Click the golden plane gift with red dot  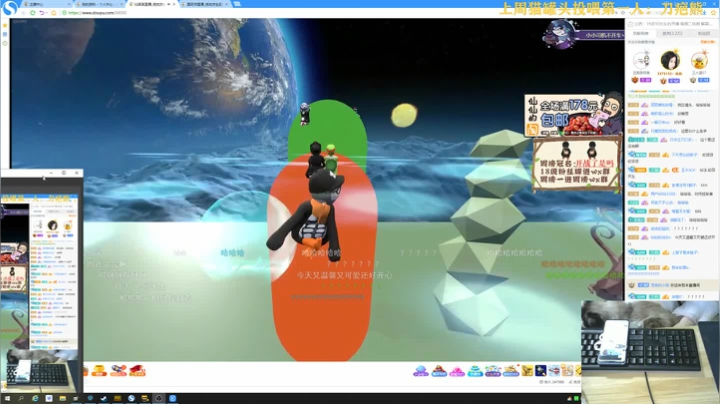(511, 370)
